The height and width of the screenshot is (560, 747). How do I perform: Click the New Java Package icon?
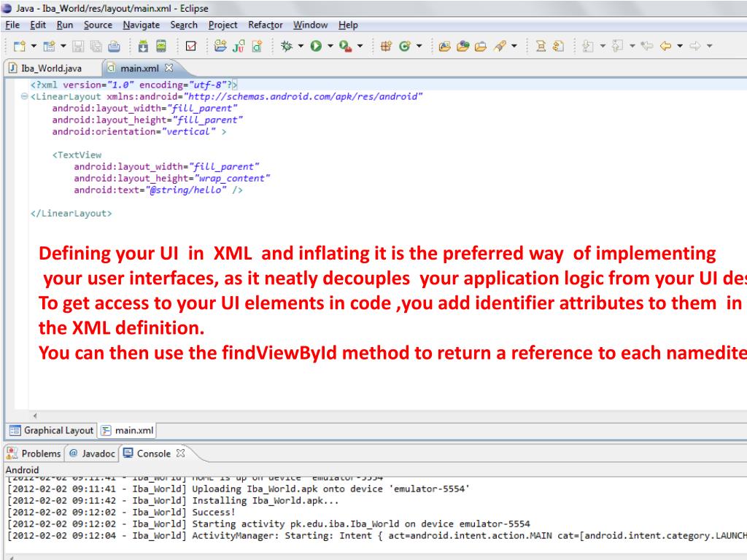point(386,46)
